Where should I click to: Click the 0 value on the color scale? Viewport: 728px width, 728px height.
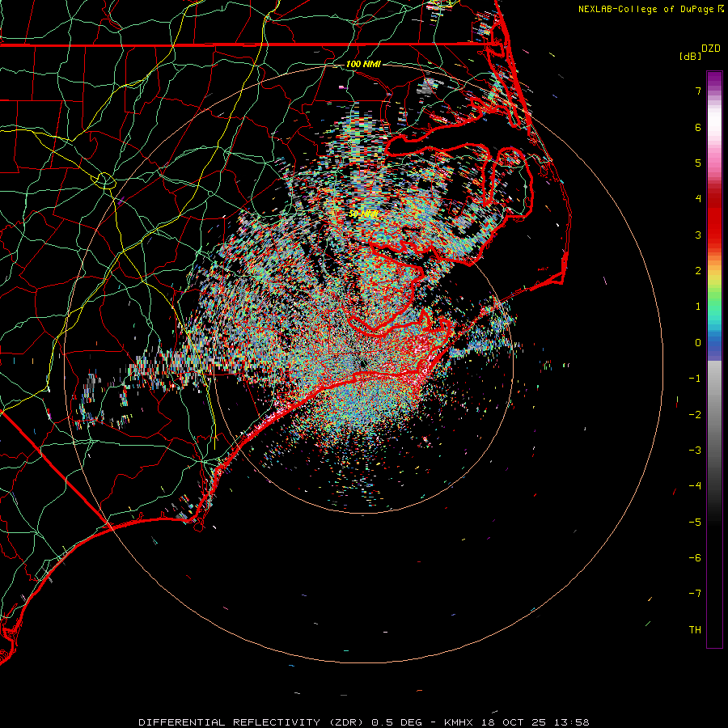(x=698, y=343)
